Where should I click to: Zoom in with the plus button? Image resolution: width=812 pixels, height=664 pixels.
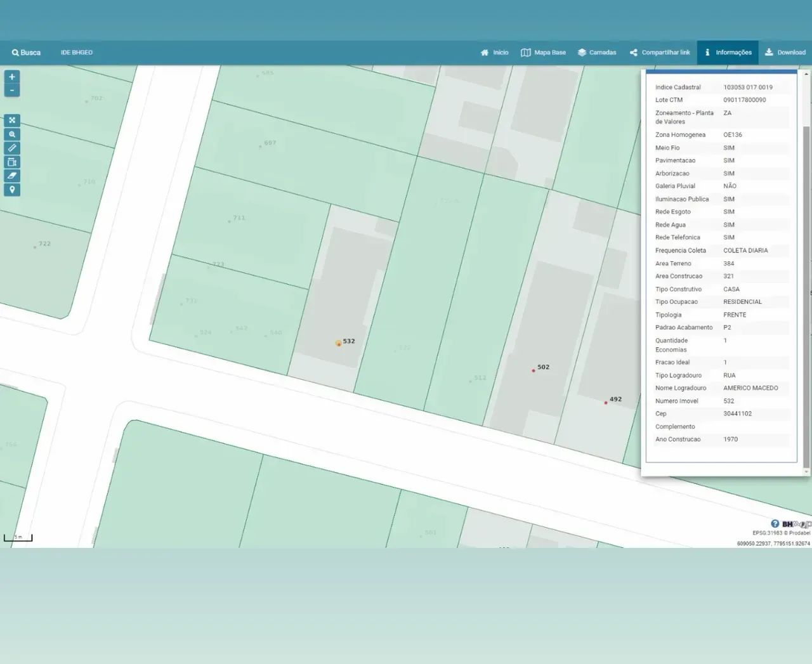11,77
